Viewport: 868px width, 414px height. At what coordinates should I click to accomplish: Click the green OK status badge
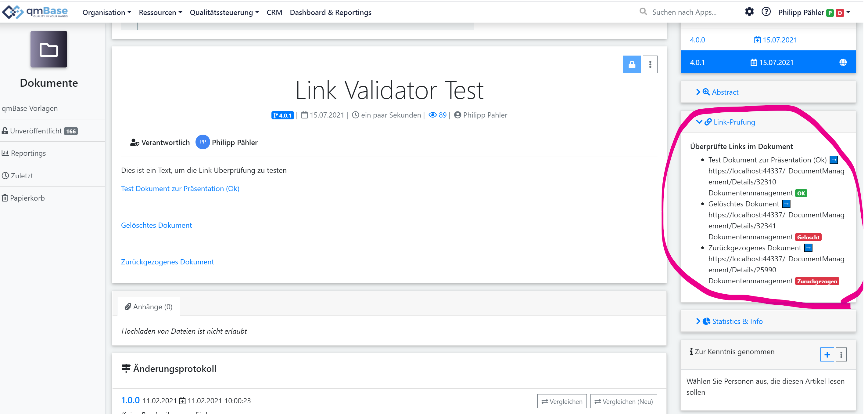click(801, 193)
